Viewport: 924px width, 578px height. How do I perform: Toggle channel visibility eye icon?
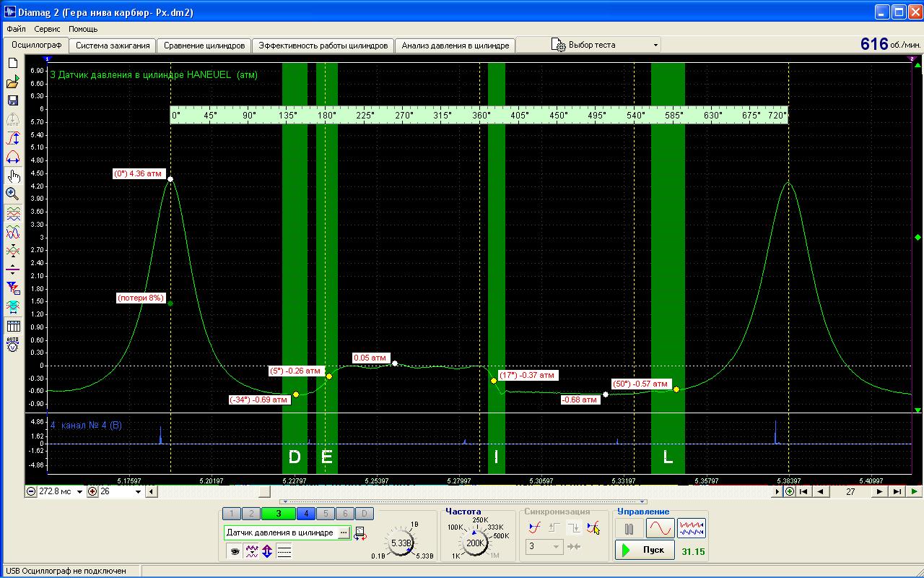pyautogui.click(x=235, y=551)
